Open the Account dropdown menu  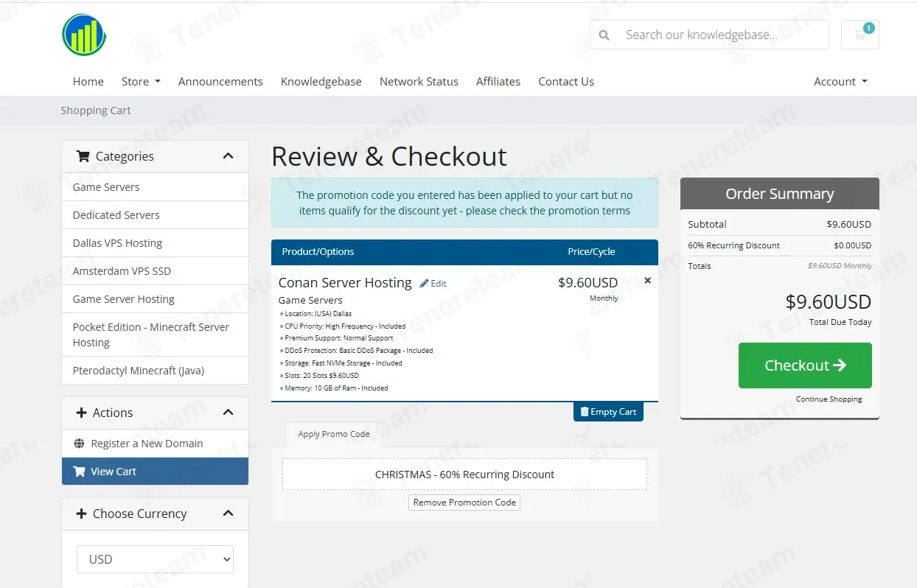pos(840,82)
